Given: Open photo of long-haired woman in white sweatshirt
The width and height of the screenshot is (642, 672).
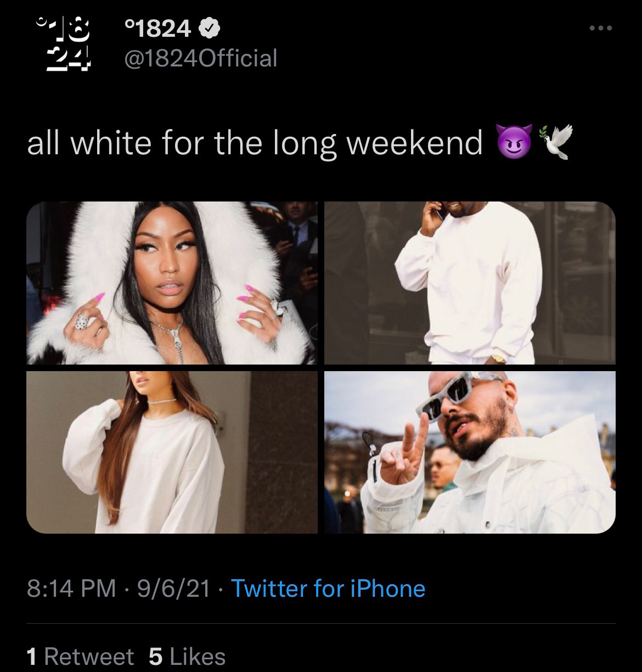Looking at the screenshot, I should tap(172, 452).
